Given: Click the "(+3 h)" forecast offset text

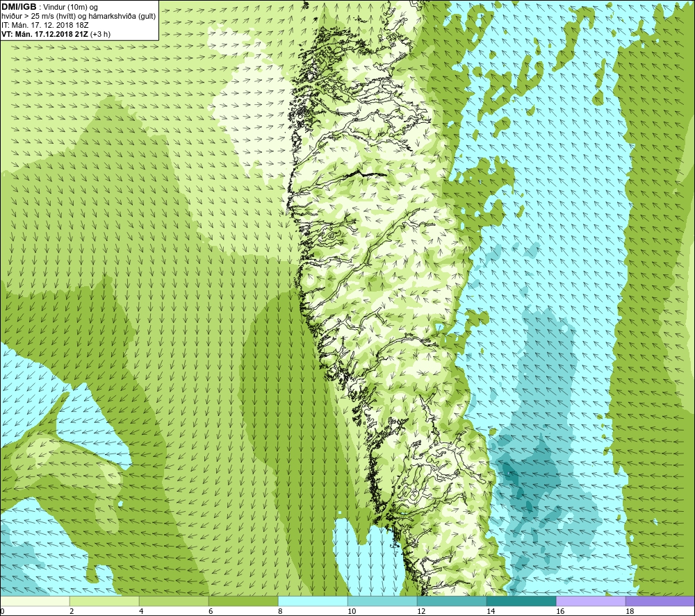Looking at the screenshot, I should tap(100, 34).
